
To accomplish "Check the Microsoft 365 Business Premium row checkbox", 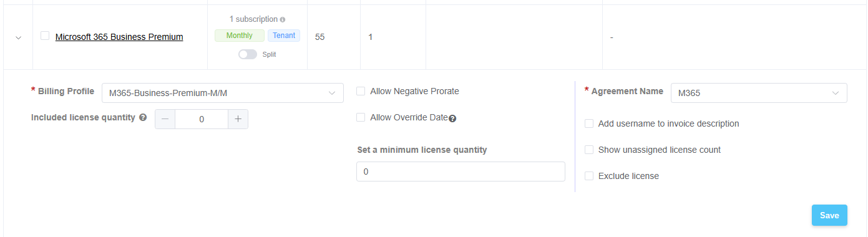I will click(45, 36).
